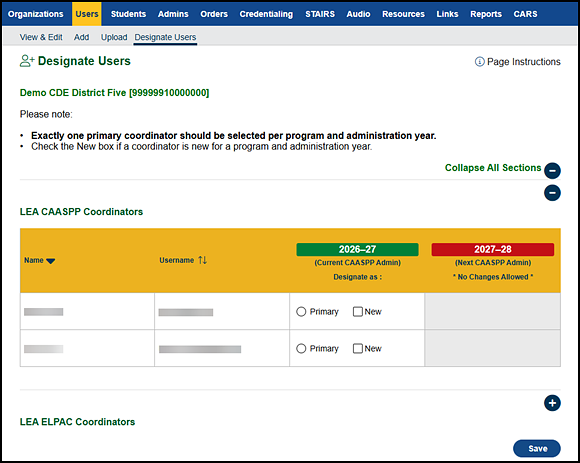Click the second row blurred name cell
Image resolution: width=580 pixels, height=463 pixels.
(44, 349)
